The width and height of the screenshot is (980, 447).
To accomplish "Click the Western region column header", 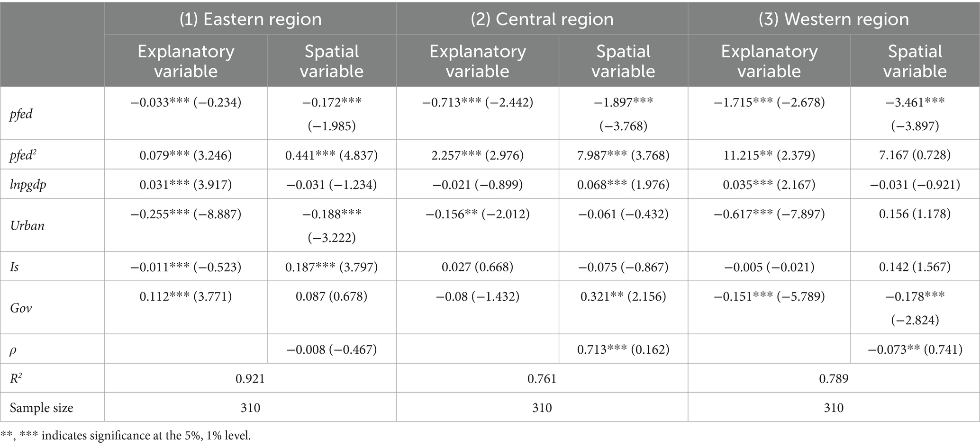I will (834, 19).
